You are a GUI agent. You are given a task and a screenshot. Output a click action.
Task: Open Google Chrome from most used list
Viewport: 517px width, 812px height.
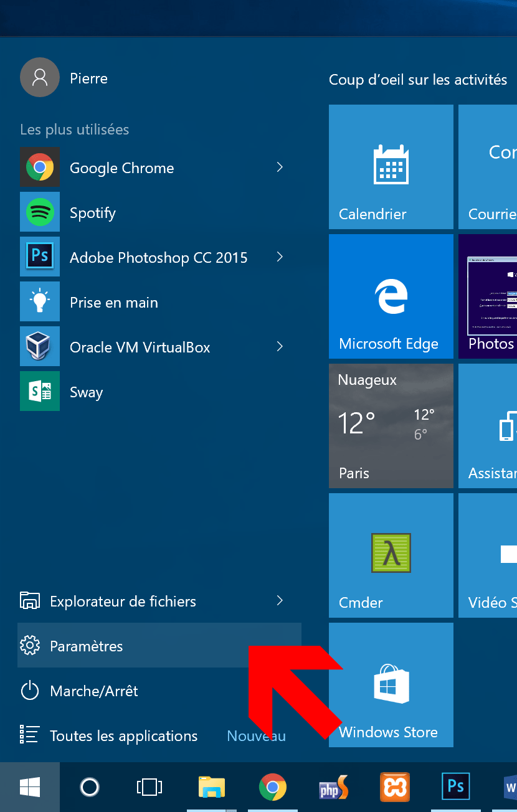click(x=159, y=168)
